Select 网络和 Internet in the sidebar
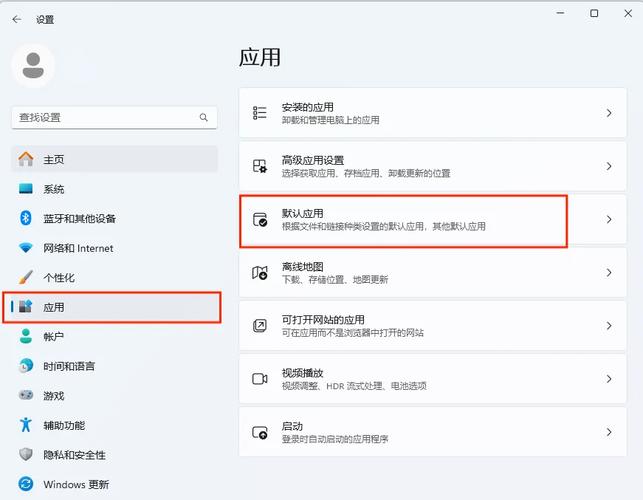 point(114,248)
